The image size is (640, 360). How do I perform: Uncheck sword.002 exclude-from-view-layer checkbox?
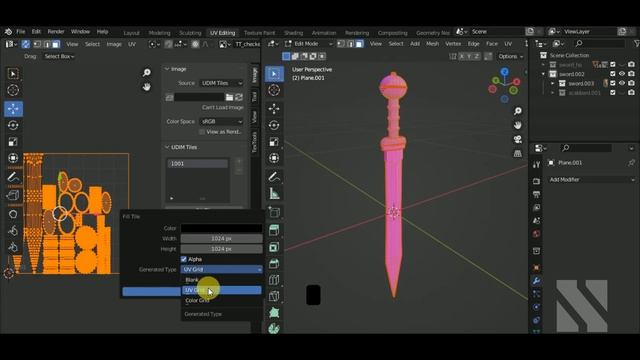click(x=613, y=74)
